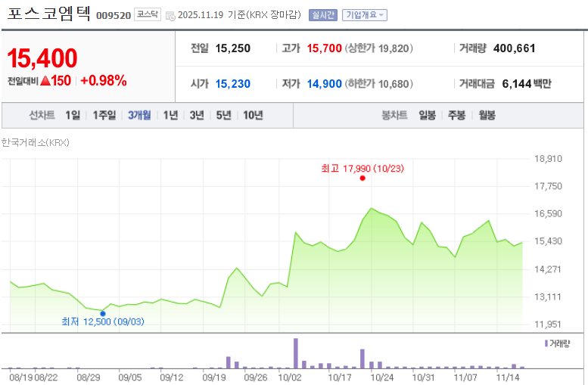Switch chart range to 1년
This screenshot has height=385, width=588.
click(x=170, y=115)
